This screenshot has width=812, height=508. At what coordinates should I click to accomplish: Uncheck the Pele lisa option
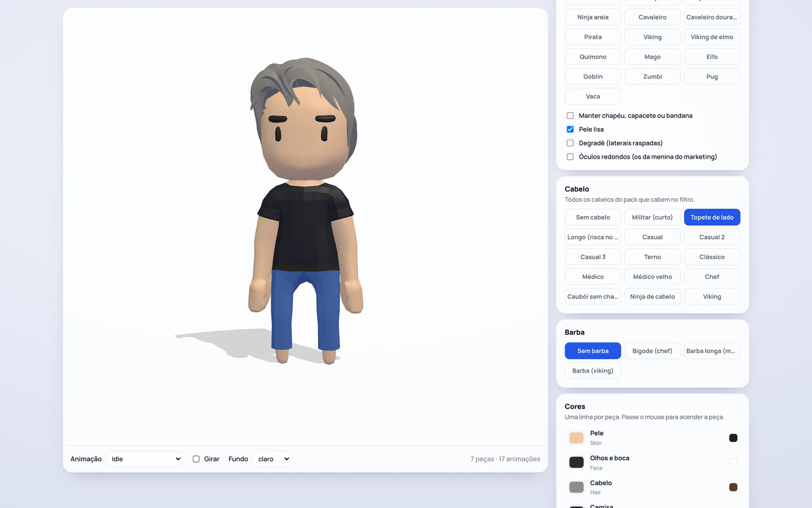[570, 129]
